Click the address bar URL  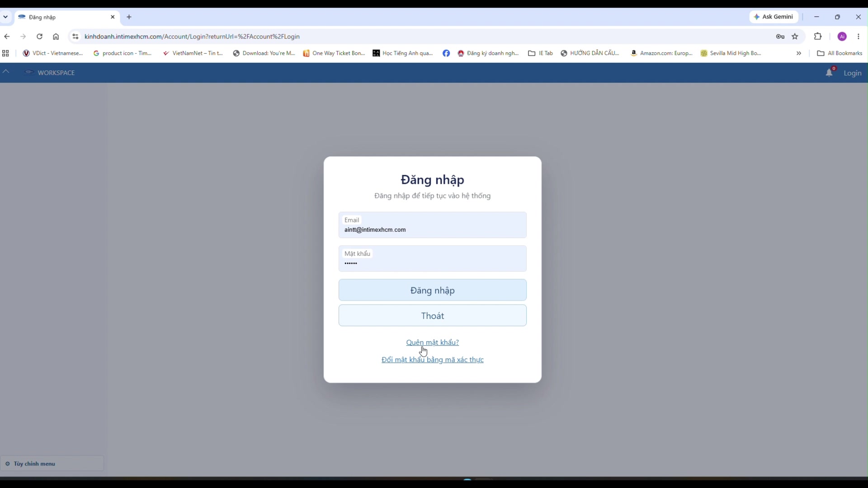192,37
